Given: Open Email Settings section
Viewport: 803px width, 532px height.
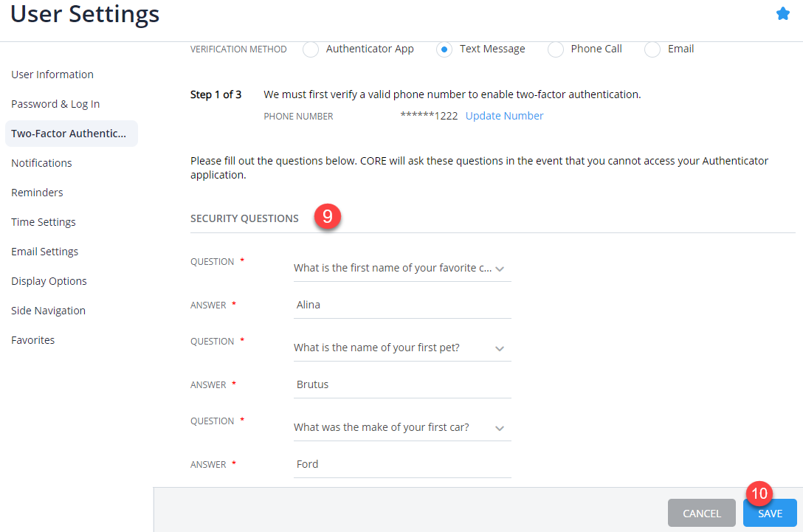Looking at the screenshot, I should click(44, 251).
